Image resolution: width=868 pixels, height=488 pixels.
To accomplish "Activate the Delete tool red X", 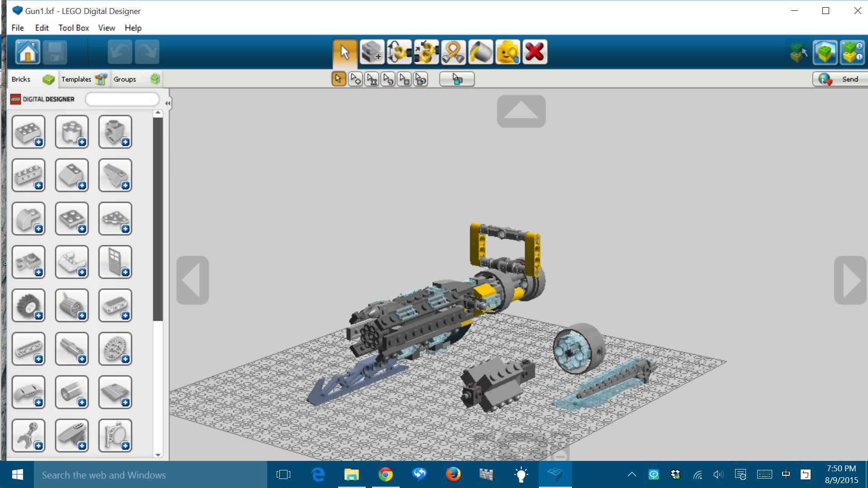I will 535,52.
